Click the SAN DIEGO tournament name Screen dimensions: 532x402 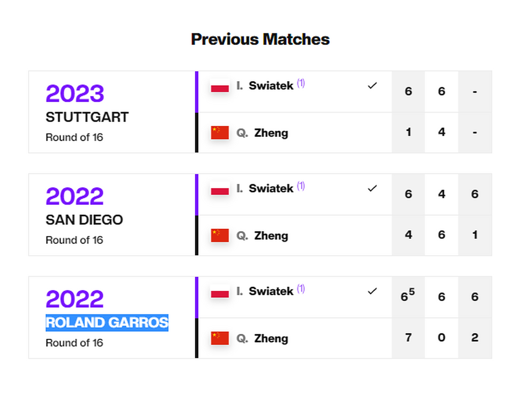[x=84, y=220]
